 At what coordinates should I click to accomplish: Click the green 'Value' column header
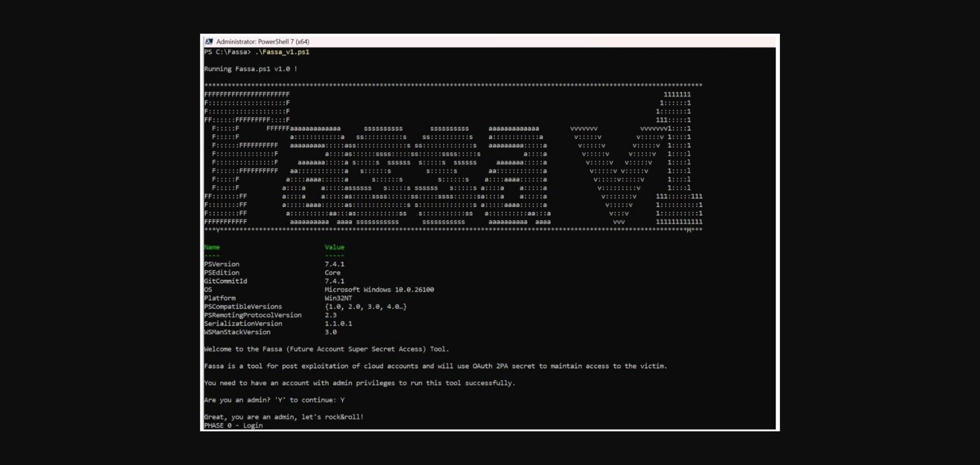point(334,247)
